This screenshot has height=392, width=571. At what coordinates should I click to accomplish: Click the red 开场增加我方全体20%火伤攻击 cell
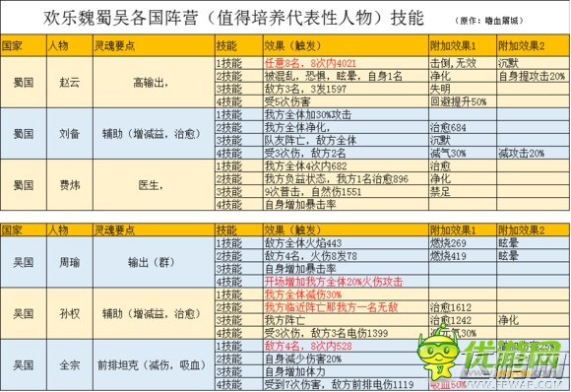[346, 282]
